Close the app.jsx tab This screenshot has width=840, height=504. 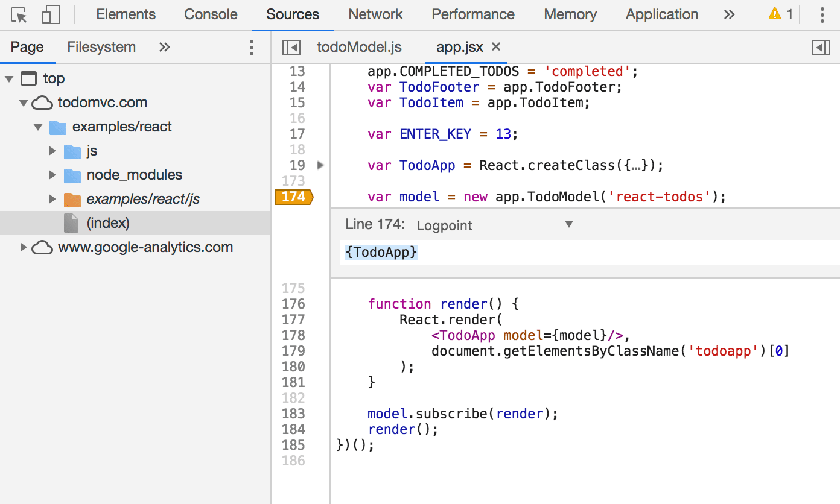(495, 47)
